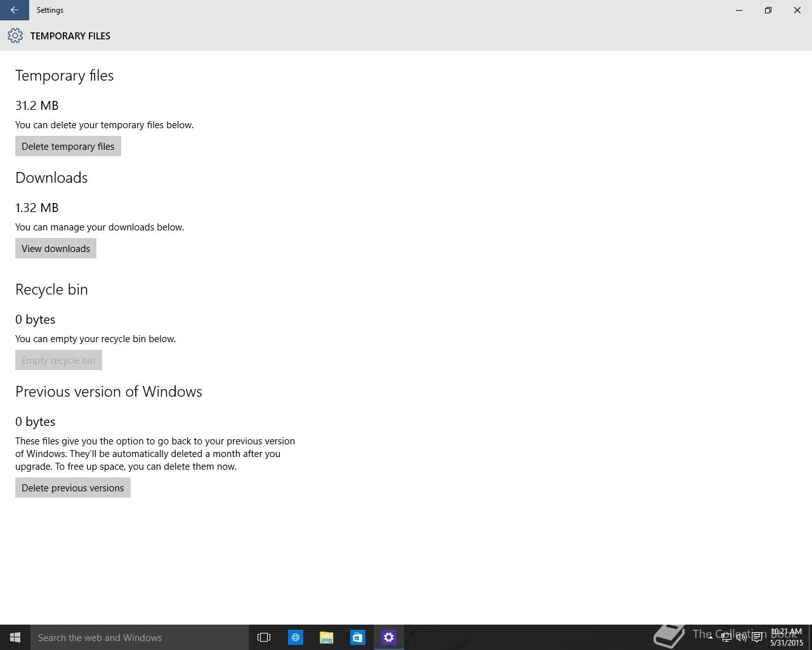Image resolution: width=812 pixels, height=650 pixels.
Task: Click the Show desktop strip at taskbar end
Action: (x=810, y=637)
